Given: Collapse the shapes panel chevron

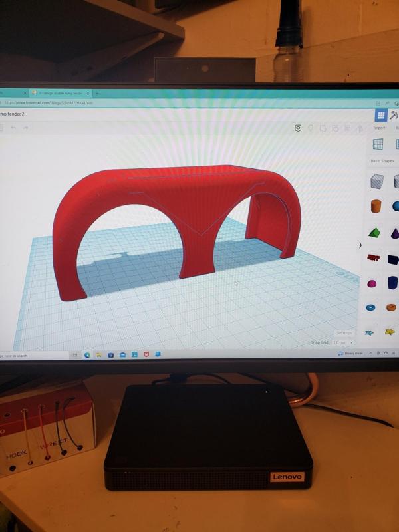Looking at the screenshot, I should (360, 245).
